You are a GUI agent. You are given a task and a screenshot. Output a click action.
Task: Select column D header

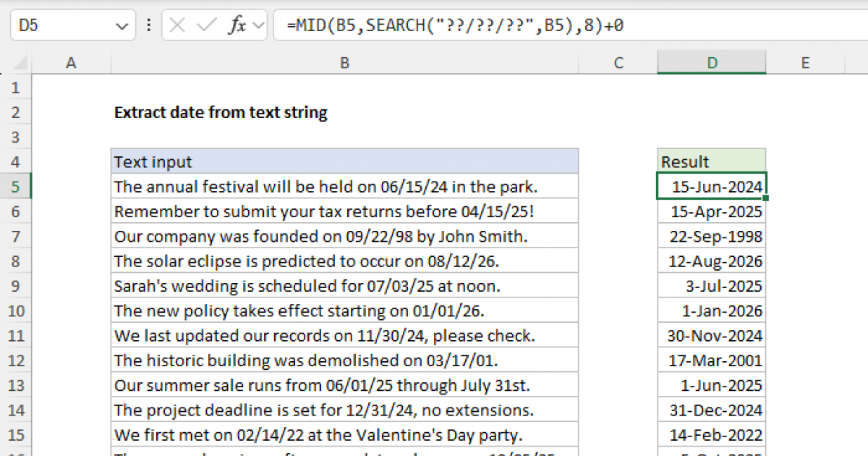click(x=711, y=63)
